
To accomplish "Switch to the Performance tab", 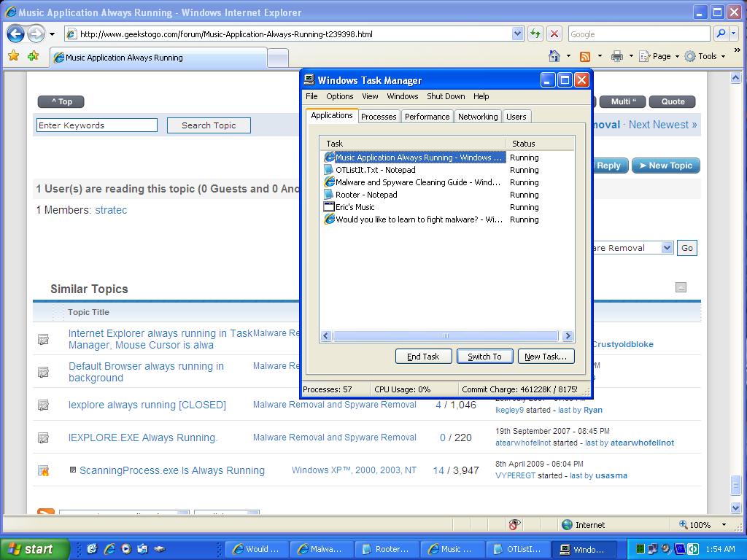I will [427, 117].
